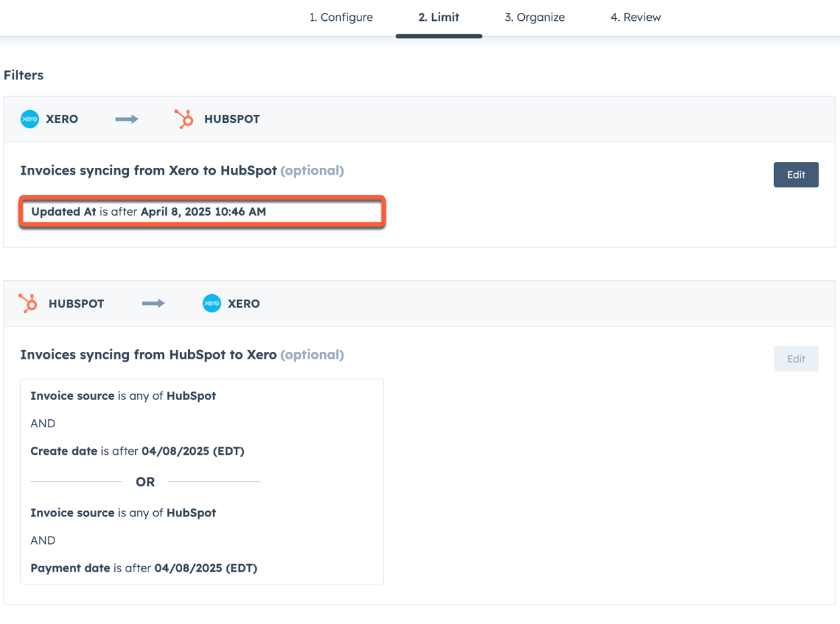840x624 pixels.
Task: Go to the Review tab
Action: 634,17
